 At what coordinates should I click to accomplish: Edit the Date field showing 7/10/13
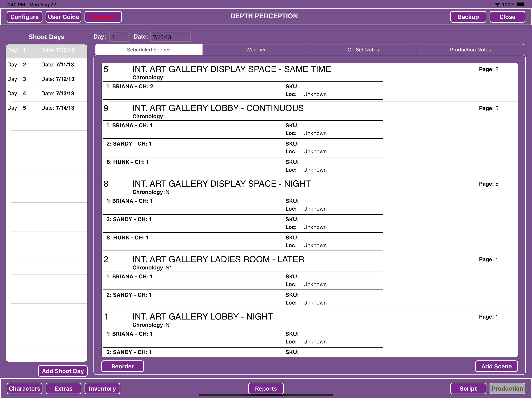pyautogui.click(x=171, y=37)
